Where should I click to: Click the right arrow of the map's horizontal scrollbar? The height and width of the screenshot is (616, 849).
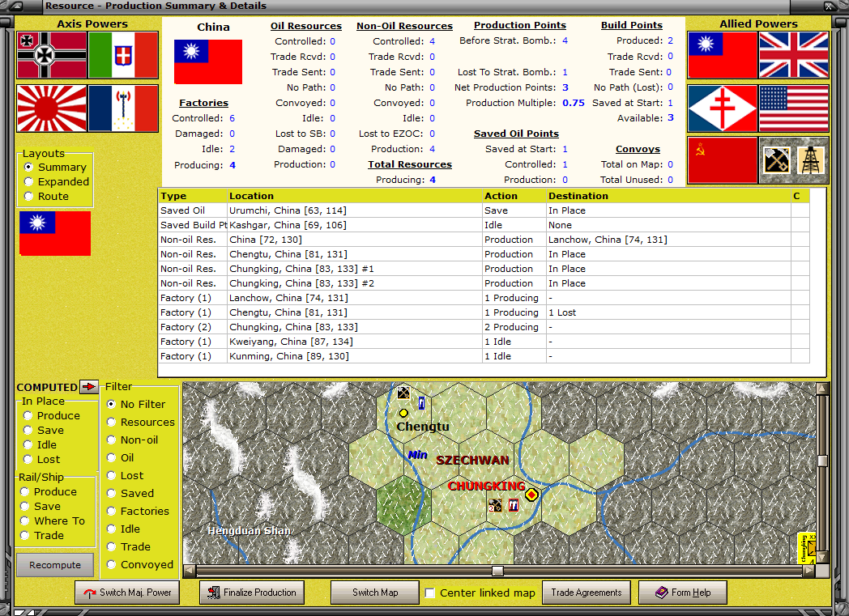pos(810,570)
